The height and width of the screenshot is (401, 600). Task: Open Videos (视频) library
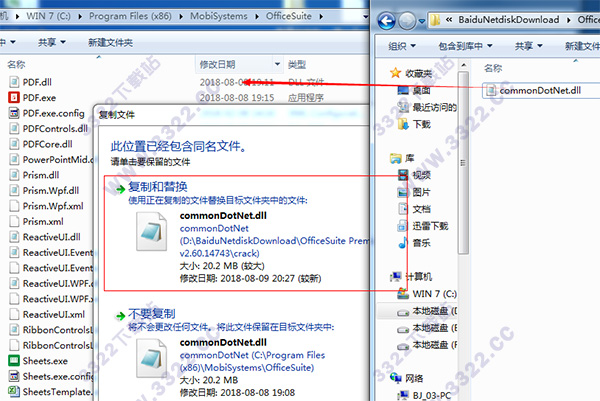click(x=414, y=175)
